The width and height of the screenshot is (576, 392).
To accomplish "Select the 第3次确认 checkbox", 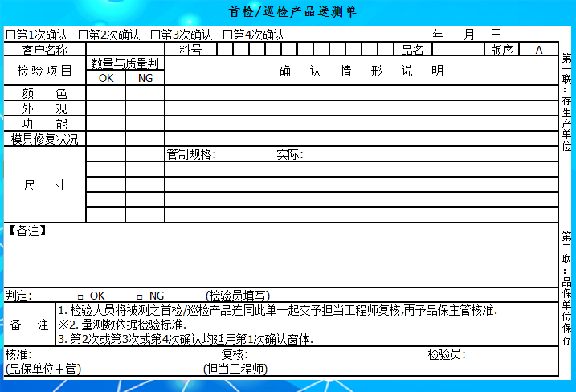I will click(x=155, y=35).
